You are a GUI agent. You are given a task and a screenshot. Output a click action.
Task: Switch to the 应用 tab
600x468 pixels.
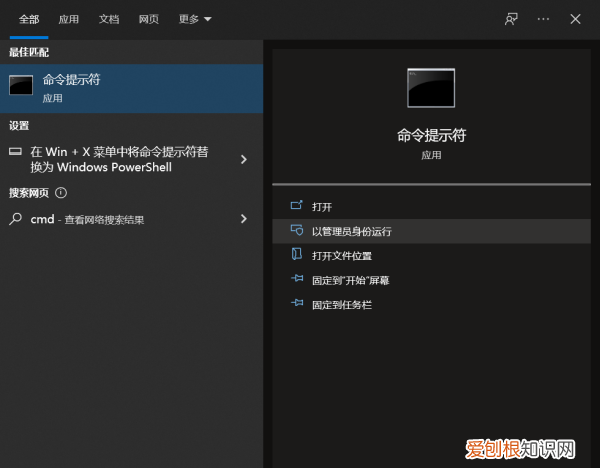(x=69, y=19)
